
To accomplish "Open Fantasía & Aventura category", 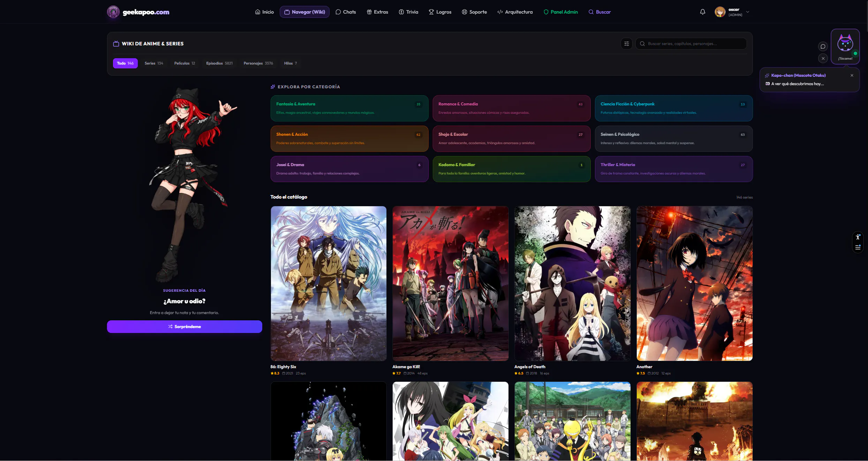I will pyautogui.click(x=349, y=109).
